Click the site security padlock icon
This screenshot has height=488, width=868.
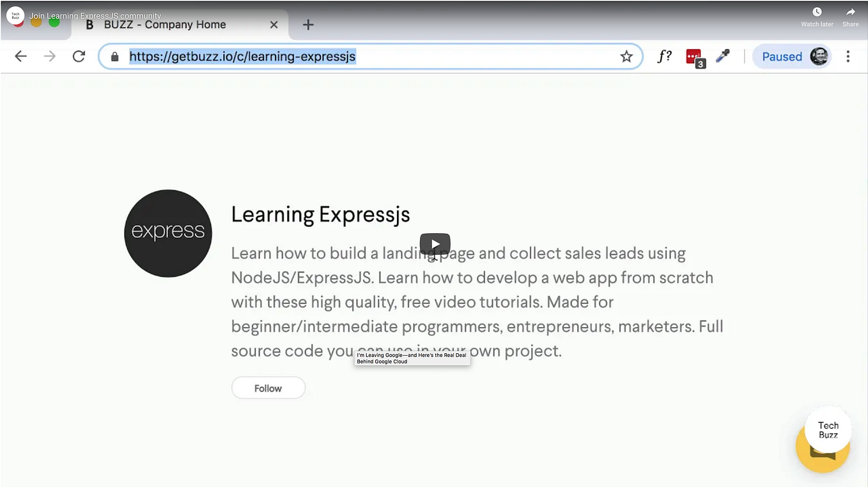pyautogui.click(x=114, y=57)
